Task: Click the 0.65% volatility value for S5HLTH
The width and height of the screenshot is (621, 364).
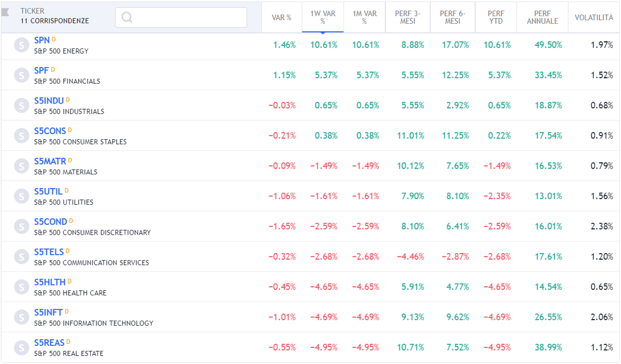Action: 602,287
